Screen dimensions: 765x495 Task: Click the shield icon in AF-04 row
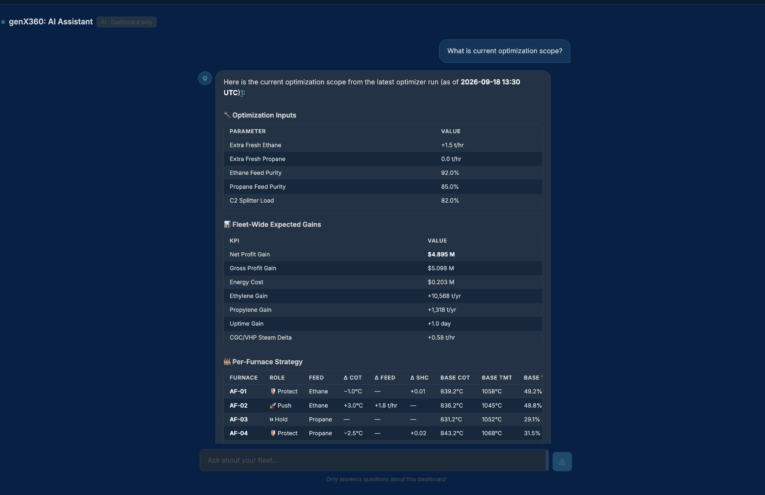[x=273, y=434]
